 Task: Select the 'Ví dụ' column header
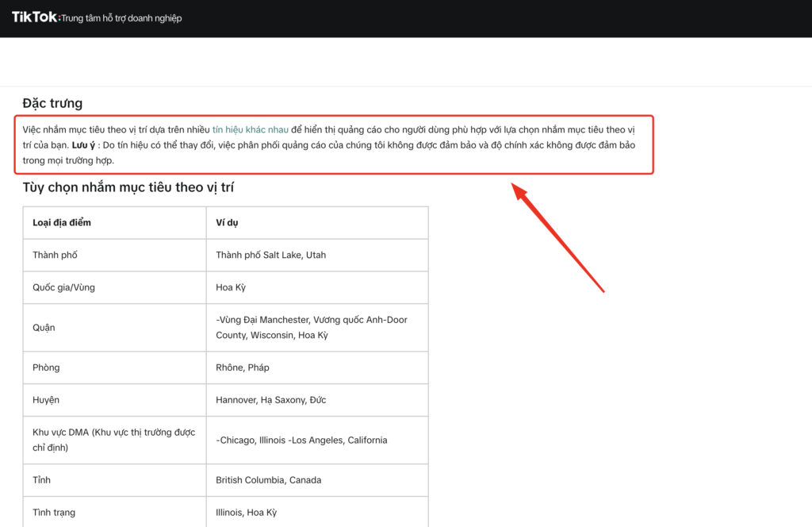[227, 222]
